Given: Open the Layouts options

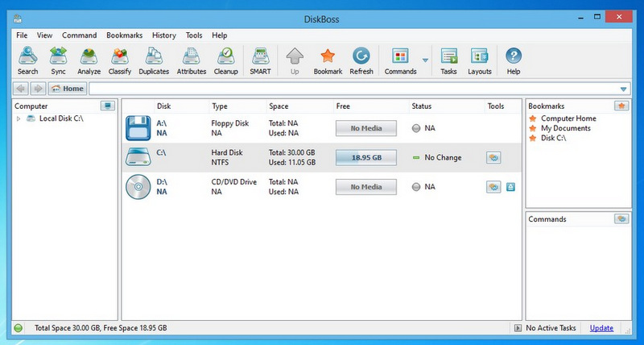Looking at the screenshot, I should click(x=479, y=60).
